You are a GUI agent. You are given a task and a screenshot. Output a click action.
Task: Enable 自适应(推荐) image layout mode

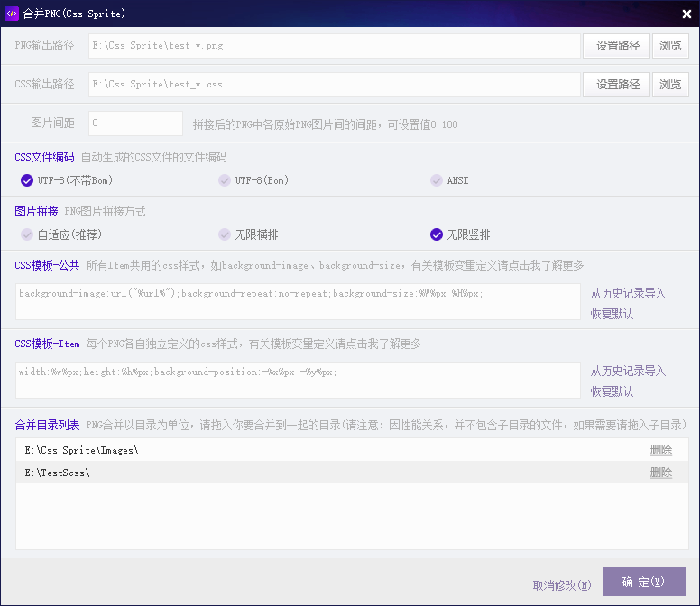click(27, 234)
